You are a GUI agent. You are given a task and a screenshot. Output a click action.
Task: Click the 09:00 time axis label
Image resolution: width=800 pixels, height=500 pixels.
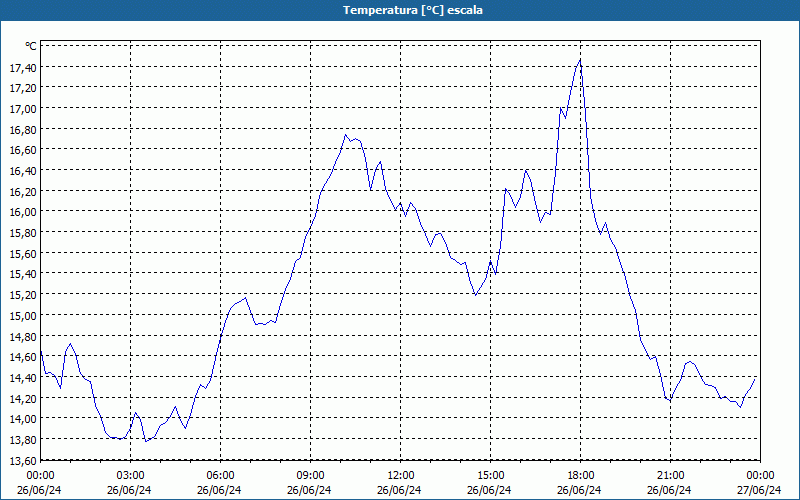(310, 476)
